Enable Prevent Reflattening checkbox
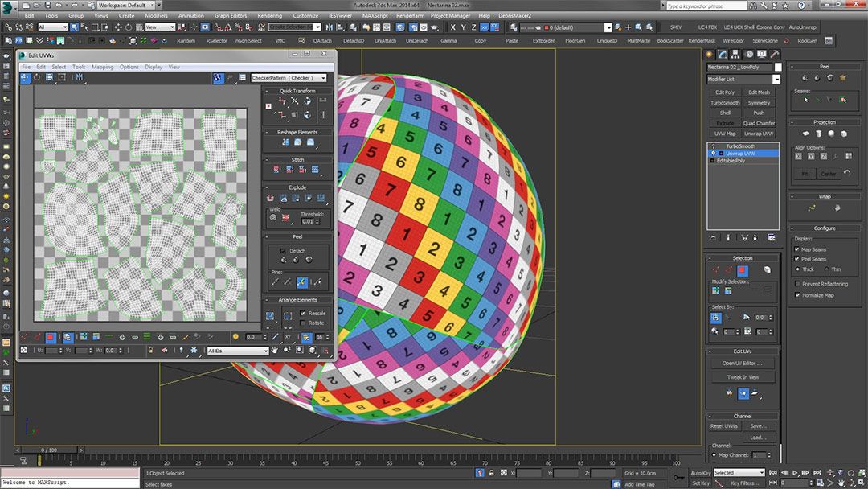The width and height of the screenshot is (868, 489). [797, 284]
